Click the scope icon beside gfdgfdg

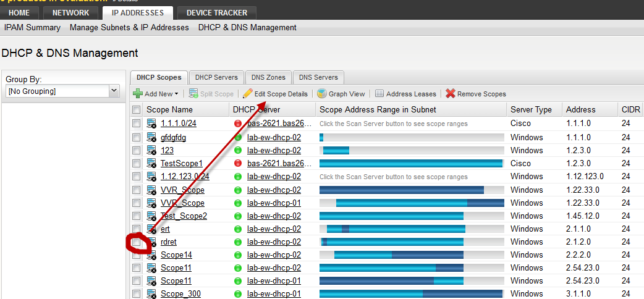coord(151,137)
